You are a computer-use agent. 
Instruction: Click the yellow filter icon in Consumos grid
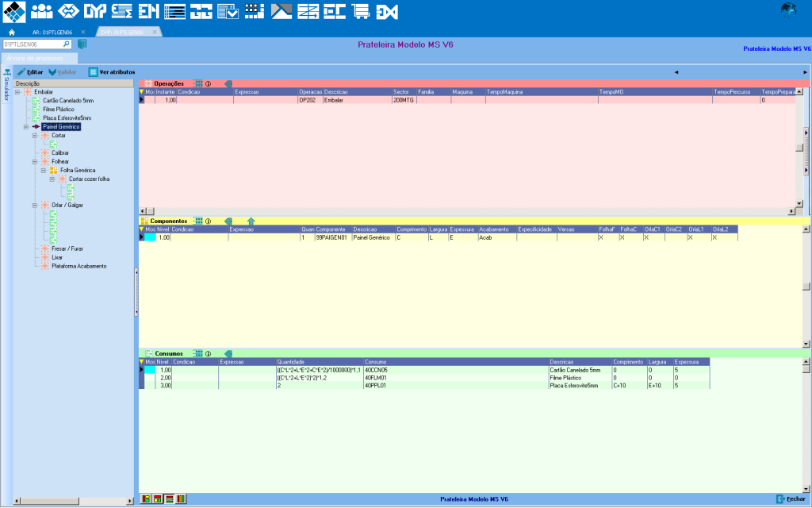142,361
